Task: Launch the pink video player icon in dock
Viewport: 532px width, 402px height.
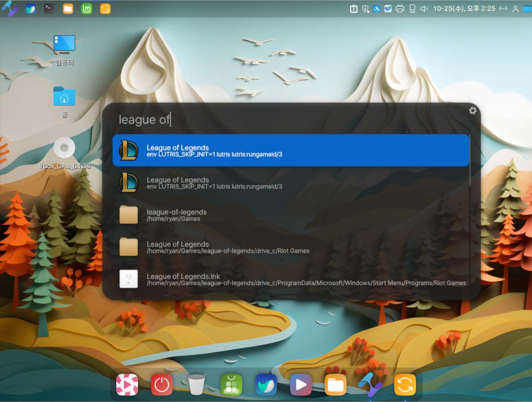Action: (x=127, y=385)
